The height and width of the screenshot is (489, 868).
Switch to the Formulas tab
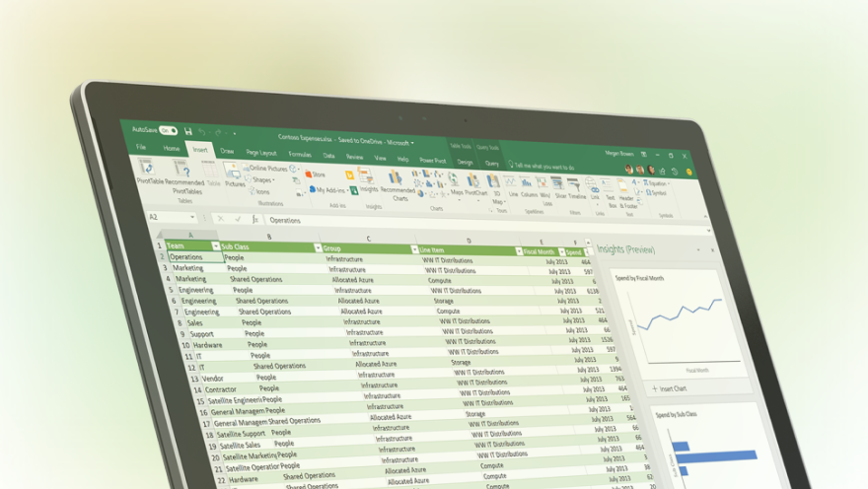point(300,154)
